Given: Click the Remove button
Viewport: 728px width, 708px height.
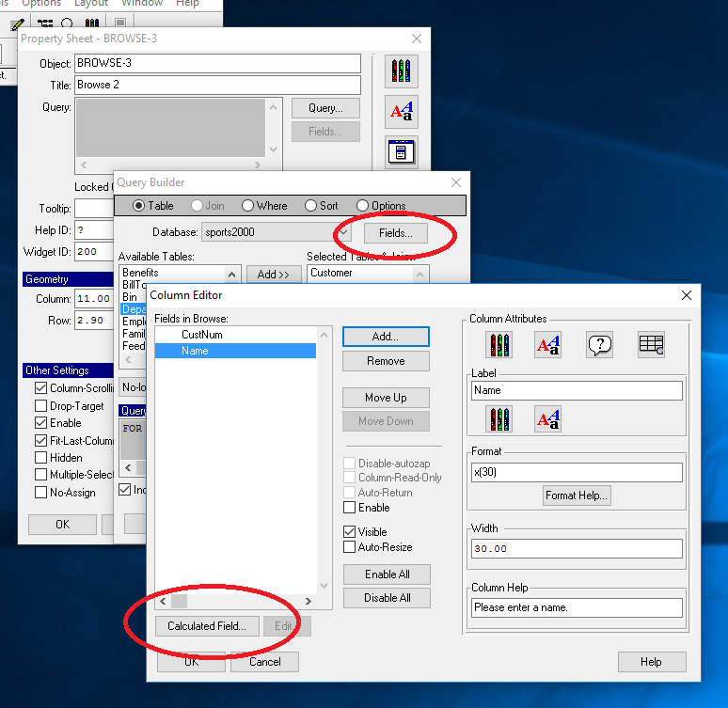Looking at the screenshot, I should pyautogui.click(x=386, y=361).
